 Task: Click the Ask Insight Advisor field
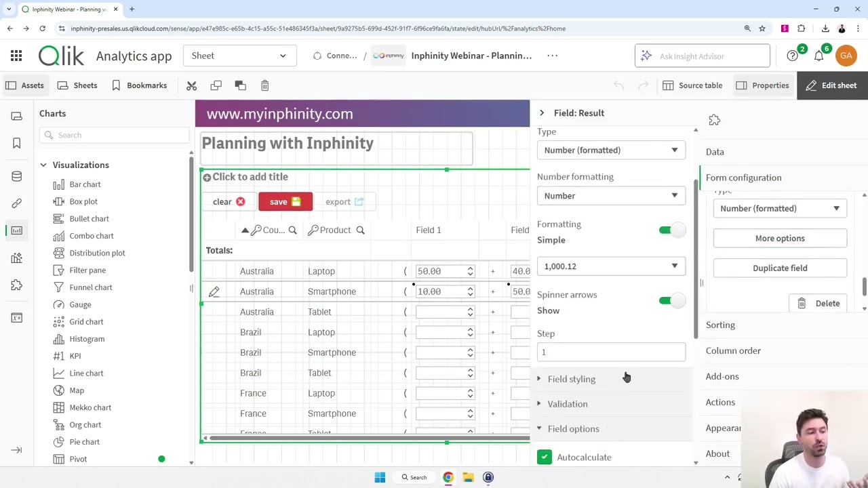point(703,56)
